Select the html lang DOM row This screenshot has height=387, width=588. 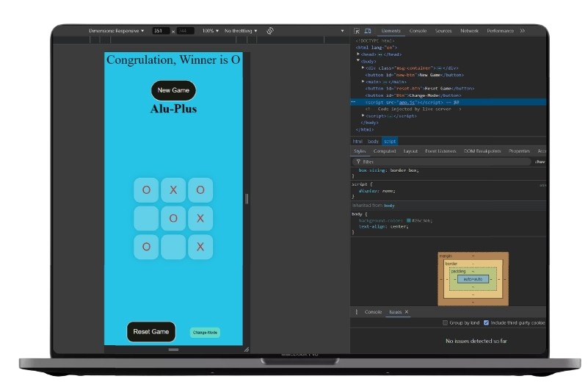(376, 48)
